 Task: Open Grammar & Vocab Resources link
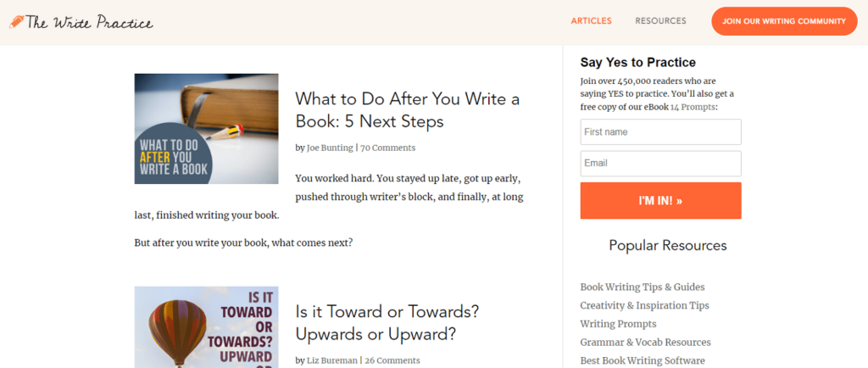coord(645,343)
